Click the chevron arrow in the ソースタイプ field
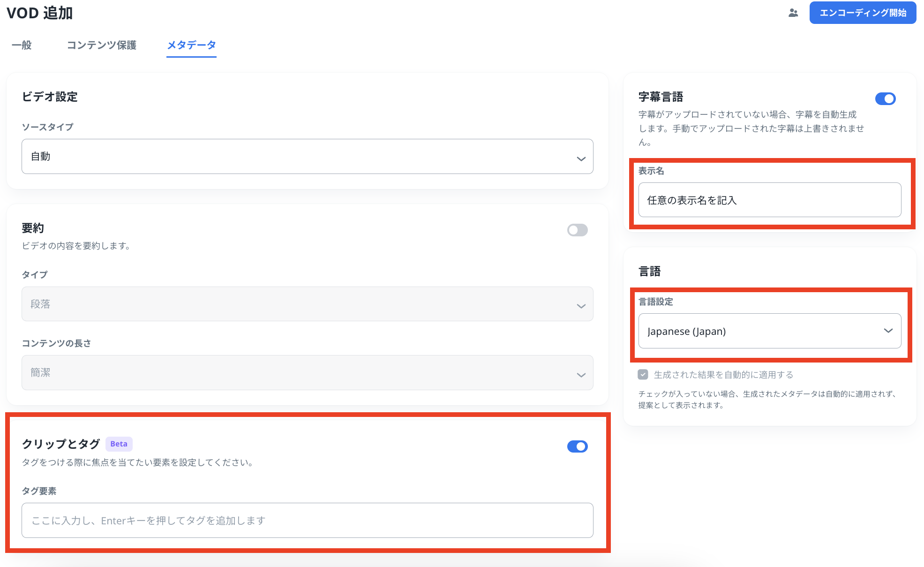Viewport: 924px width, 567px height. (581, 159)
